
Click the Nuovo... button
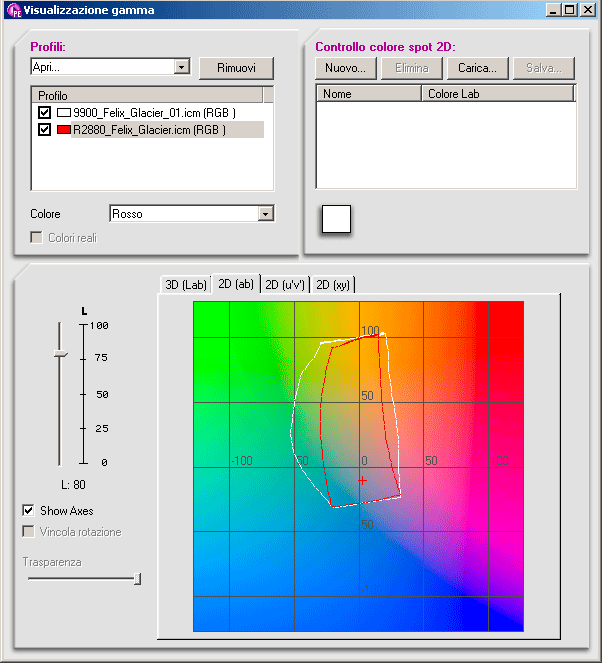pos(345,68)
